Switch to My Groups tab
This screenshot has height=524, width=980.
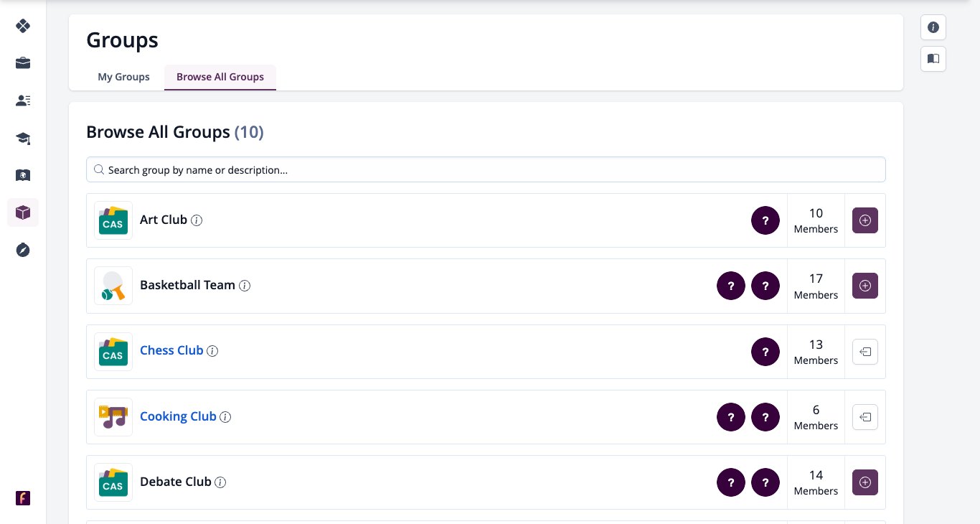(x=123, y=77)
